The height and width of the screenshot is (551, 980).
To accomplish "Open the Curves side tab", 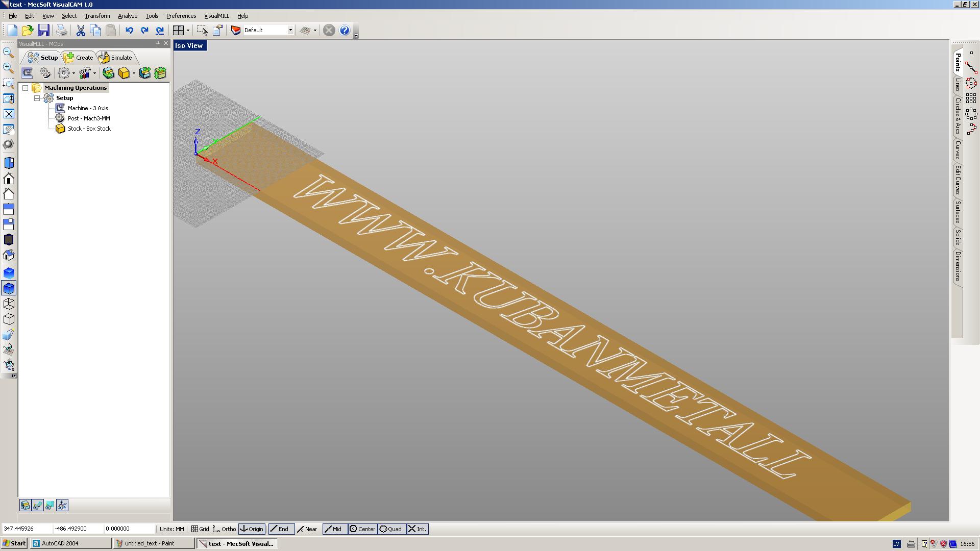I will coord(958,150).
